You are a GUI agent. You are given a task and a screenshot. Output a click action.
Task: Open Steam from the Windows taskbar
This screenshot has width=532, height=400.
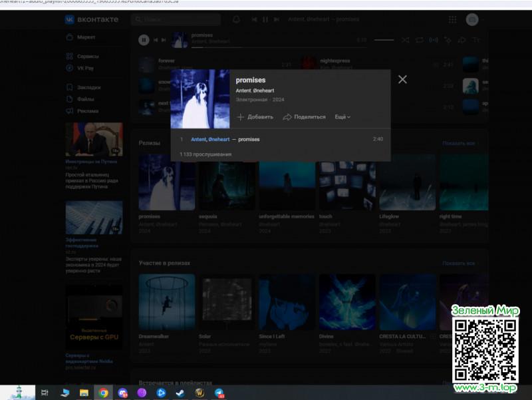(180, 393)
